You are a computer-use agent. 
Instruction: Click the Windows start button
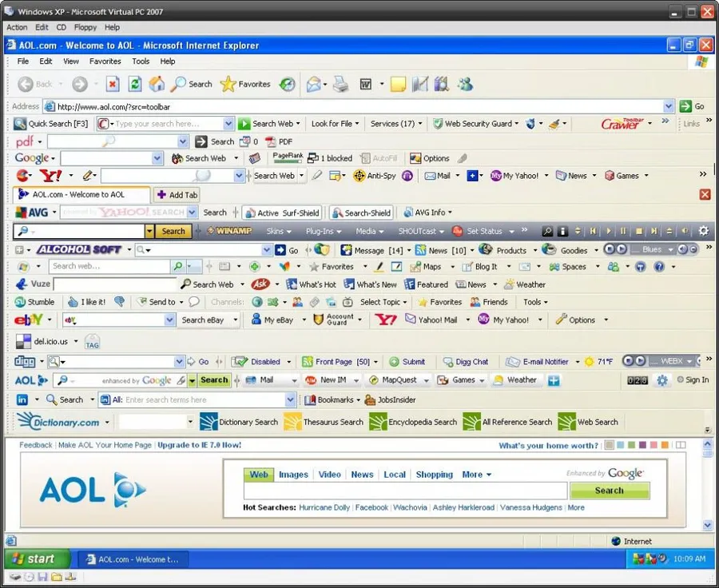[x=32, y=558]
